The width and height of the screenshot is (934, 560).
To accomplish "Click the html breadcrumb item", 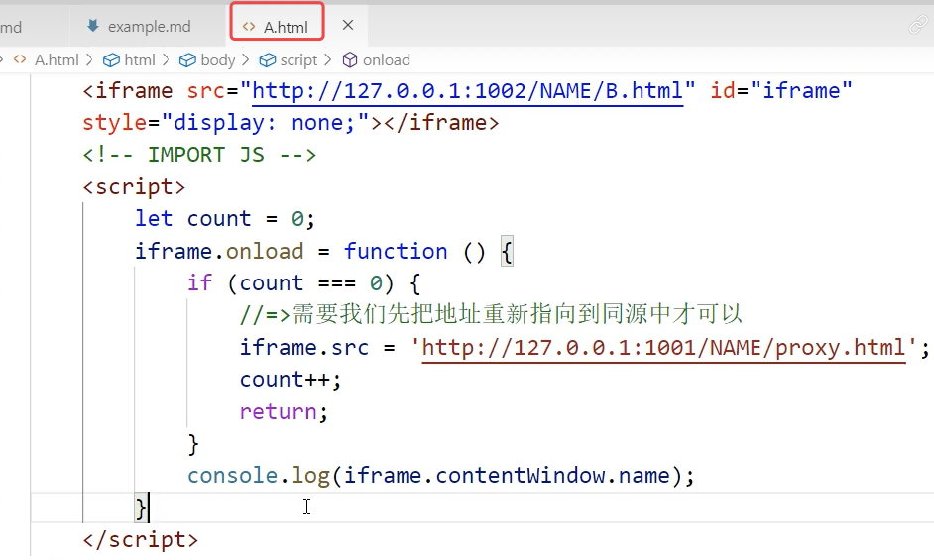I will click(x=140, y=60).
